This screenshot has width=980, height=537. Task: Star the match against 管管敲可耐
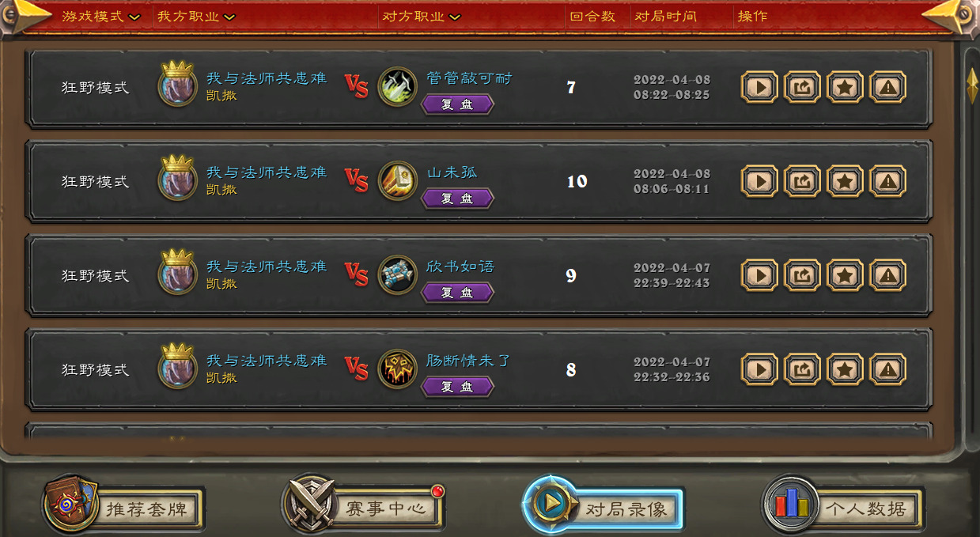(845, 87)
